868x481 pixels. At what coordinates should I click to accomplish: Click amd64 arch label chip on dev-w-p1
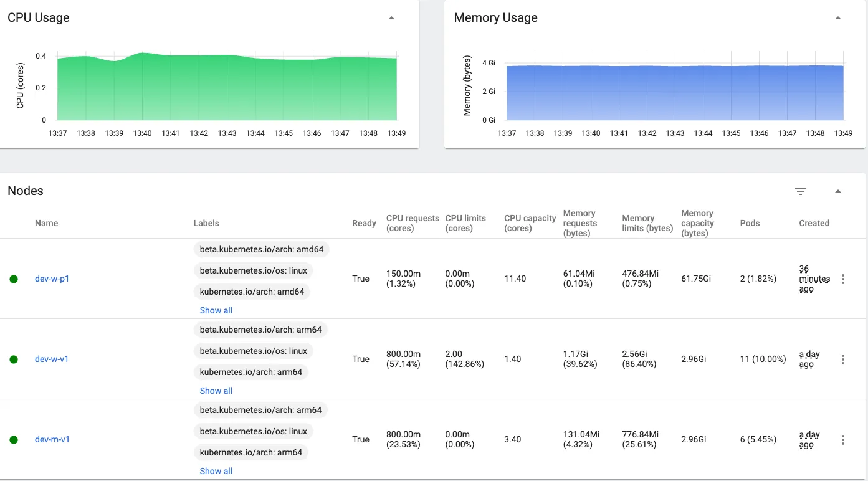point(252,292)
